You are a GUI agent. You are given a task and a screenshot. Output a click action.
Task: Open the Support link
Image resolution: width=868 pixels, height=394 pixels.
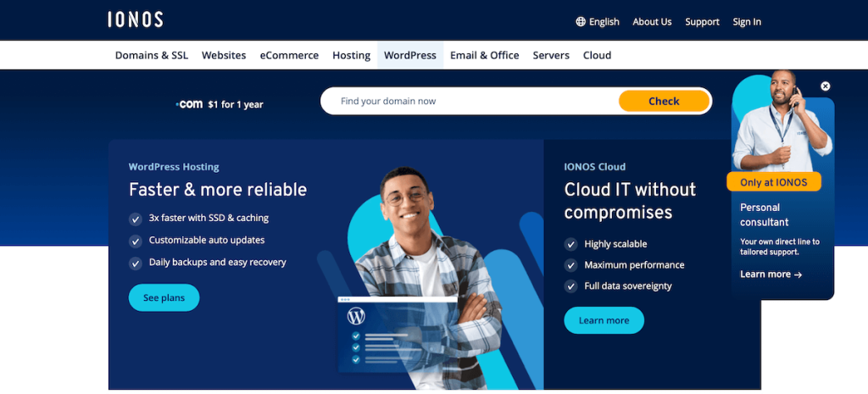(702, 21)
